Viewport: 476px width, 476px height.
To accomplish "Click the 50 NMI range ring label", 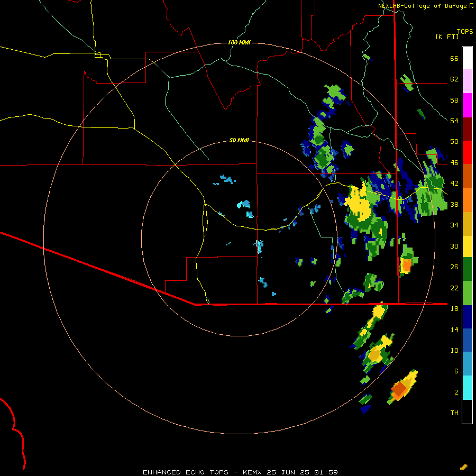I will pyautogui.click(x=239, y=140).
